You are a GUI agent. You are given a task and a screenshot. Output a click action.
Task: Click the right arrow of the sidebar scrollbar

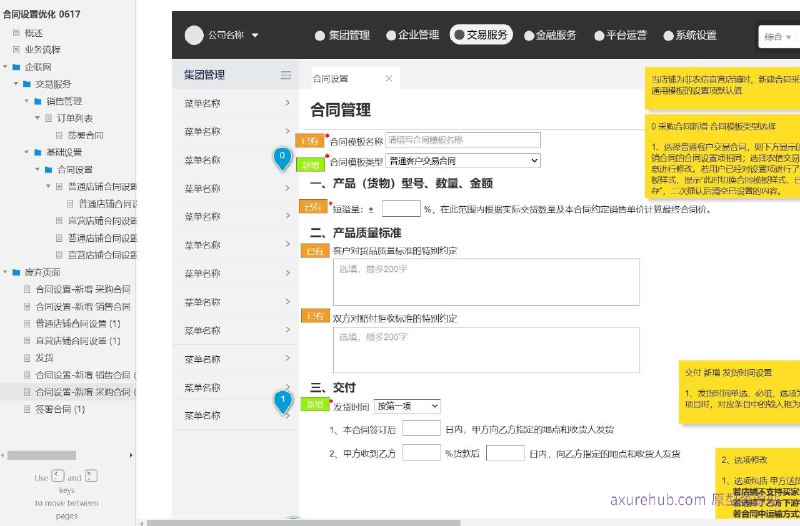[x=131, y=455]
